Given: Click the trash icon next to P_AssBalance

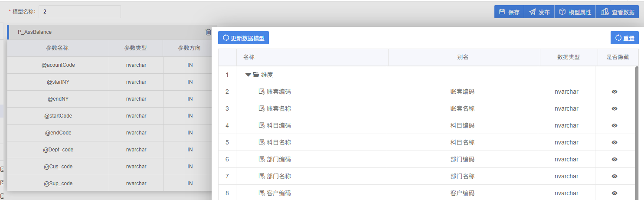Looking at the screenshot, I should [208, 32].
